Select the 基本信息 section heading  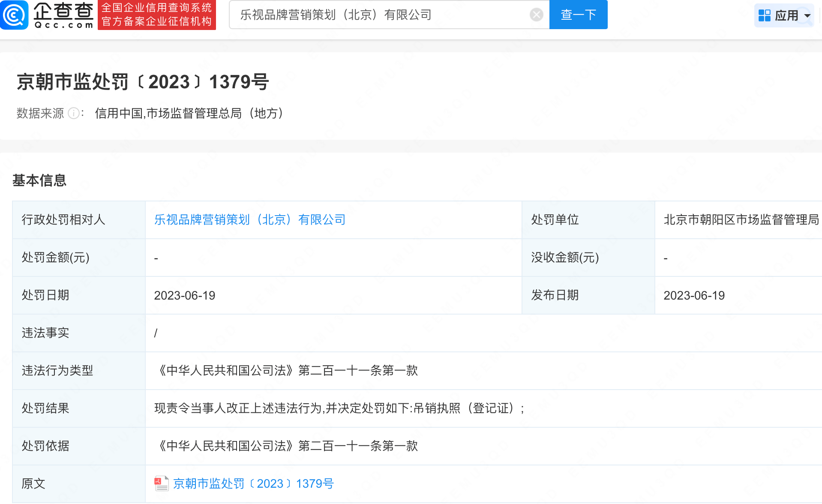(x=39, y=180)
